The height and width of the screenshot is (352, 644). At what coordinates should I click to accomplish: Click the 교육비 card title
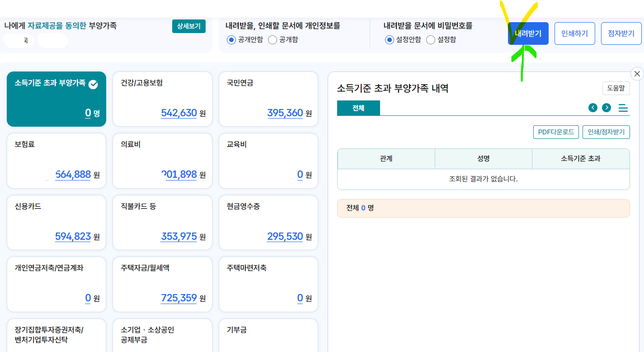(236, 145)
